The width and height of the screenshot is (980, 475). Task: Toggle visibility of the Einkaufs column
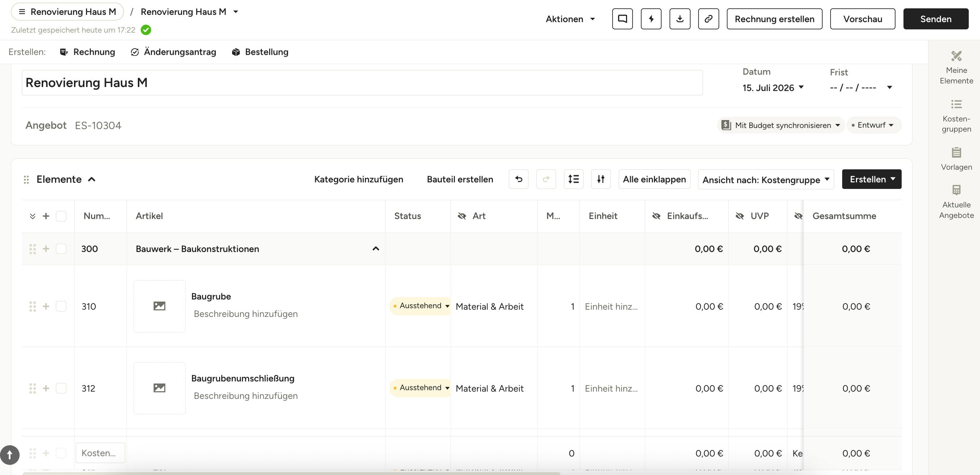656,216
